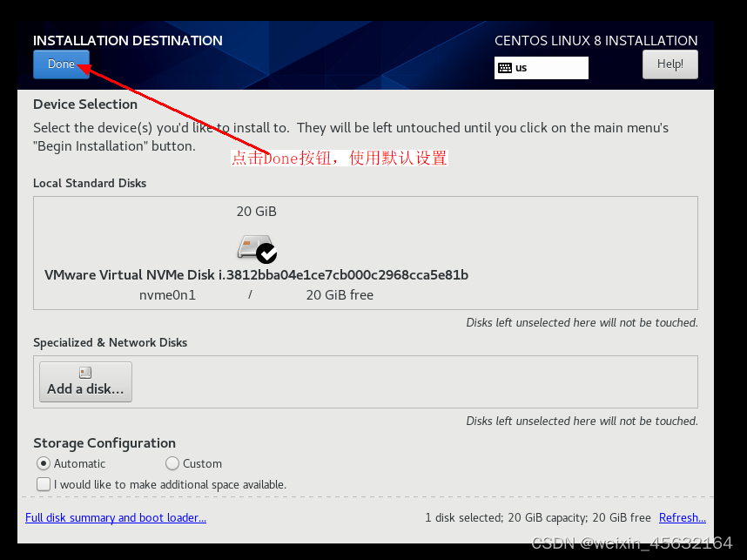The width and height of the screenshot is (747, 560).
Task: Click the Refresh... link
Action: coord(683,517)
